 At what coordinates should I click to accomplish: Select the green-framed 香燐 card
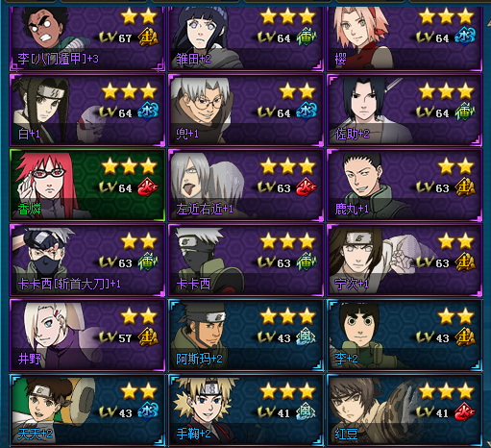point(87,186)
